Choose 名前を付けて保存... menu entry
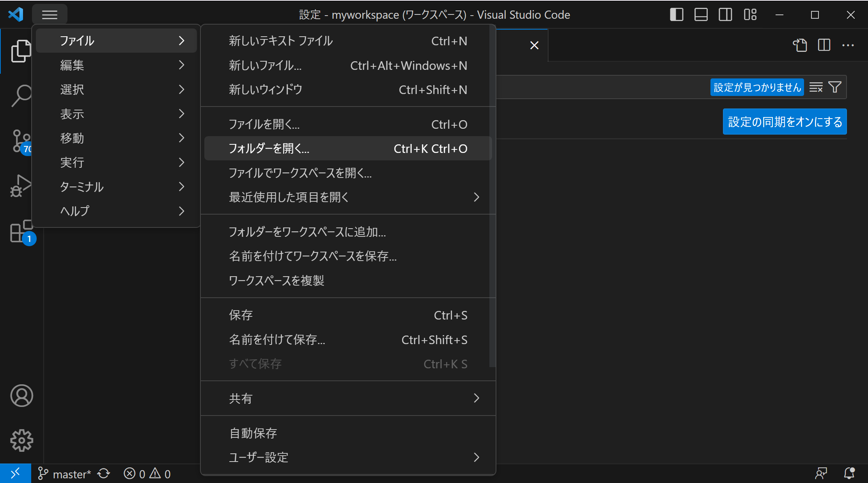 (348, 339)
